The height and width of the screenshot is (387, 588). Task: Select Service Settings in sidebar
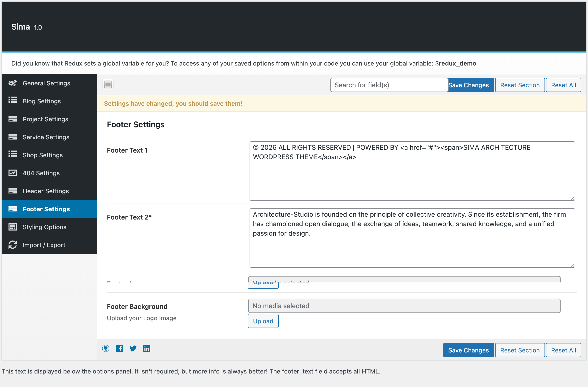pyautogui.click(x=49, y=137)
